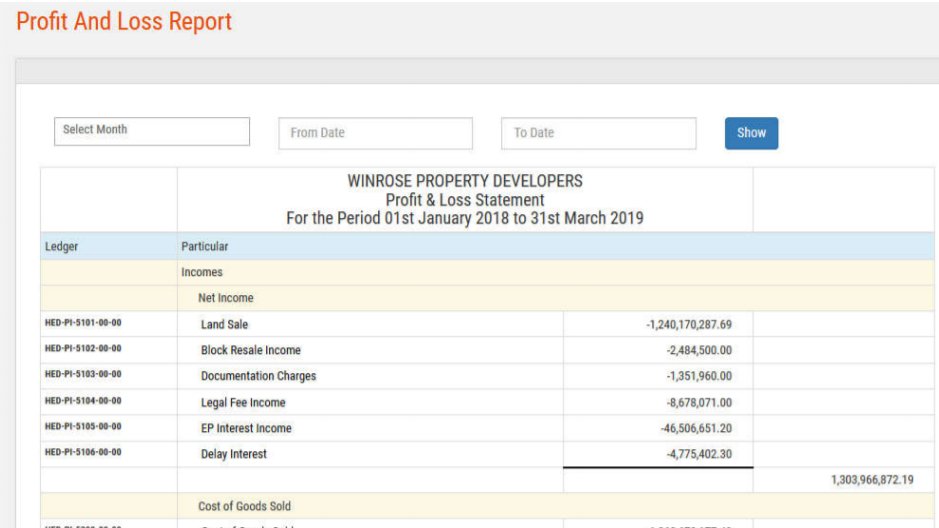This screenshot has width=939, height=528.
Task: Click ledger code HED-PI-5102-00-00
Action: 83,349
